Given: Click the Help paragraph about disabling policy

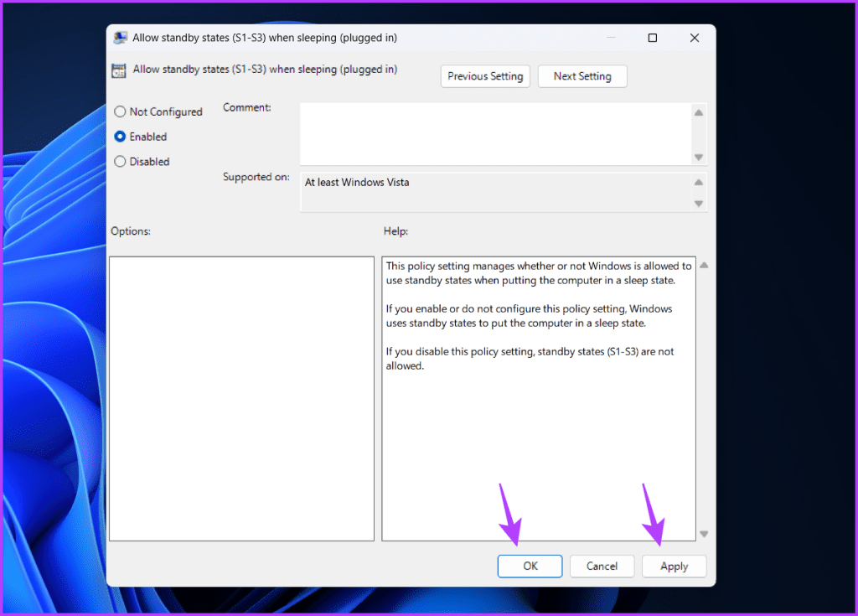Looking at the screenshot, I should coord(530,359).
